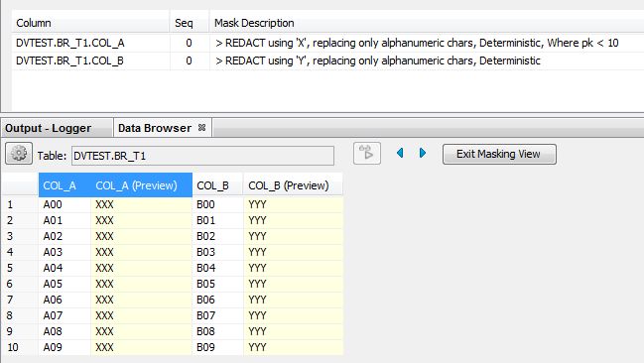The width and height of the screenshot is (644, 363).
Task: Select cell B01 in COL_B
Action: click(x=217, y=220)
